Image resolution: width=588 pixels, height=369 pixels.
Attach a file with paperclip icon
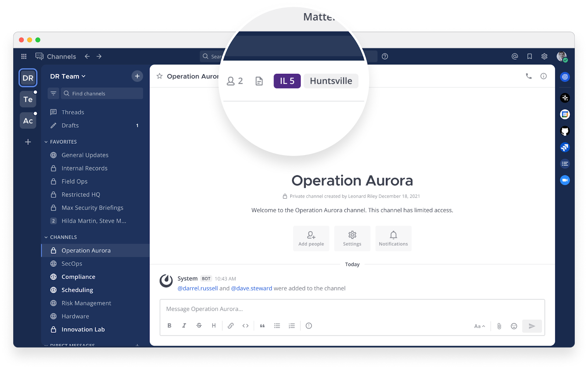[499, 326]
